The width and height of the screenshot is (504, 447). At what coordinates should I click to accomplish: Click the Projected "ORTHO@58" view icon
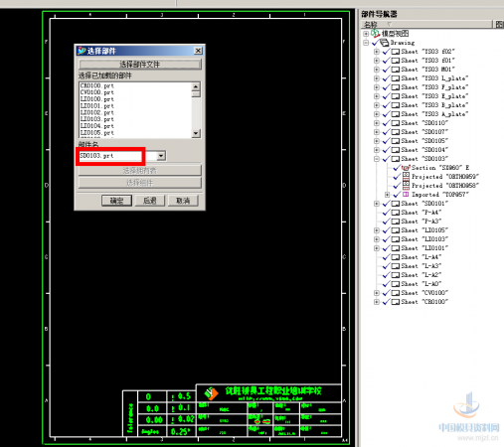pos(406,185)
